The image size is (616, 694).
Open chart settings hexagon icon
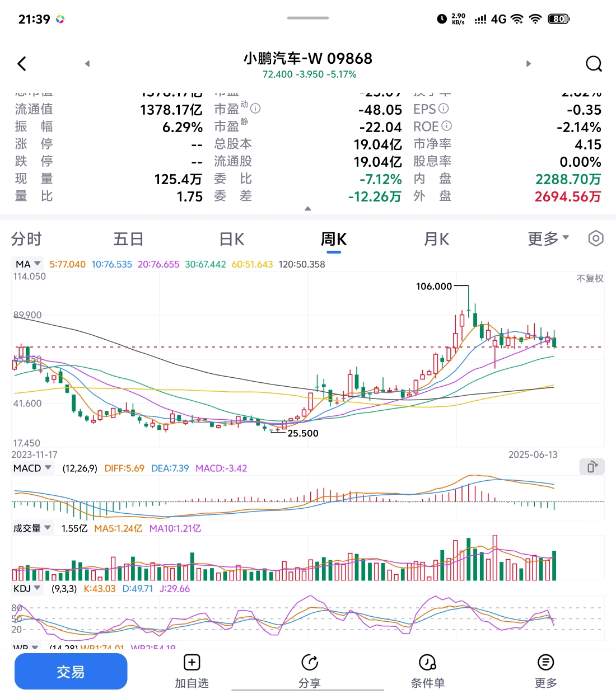tap(596, 239)
